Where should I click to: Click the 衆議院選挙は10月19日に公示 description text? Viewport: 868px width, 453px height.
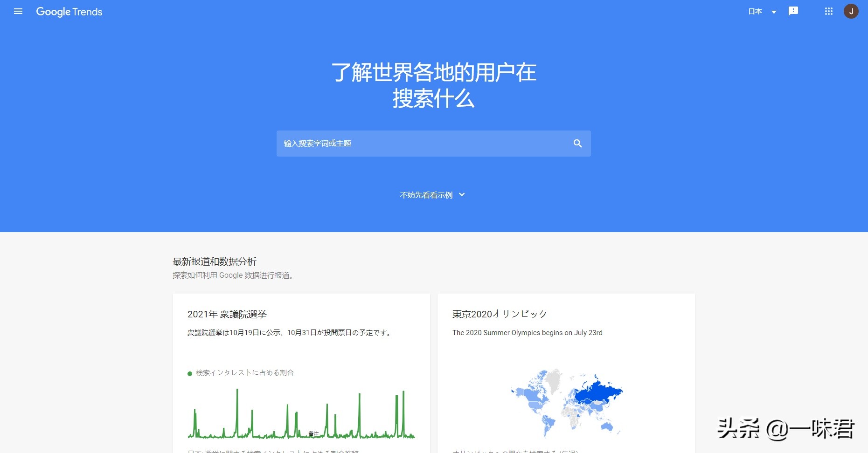pyautogui.click(x=290, y=333)
